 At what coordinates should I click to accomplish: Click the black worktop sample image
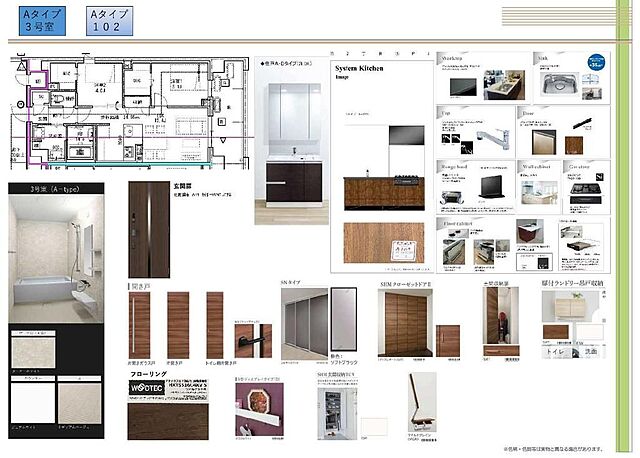pos(463,88)
